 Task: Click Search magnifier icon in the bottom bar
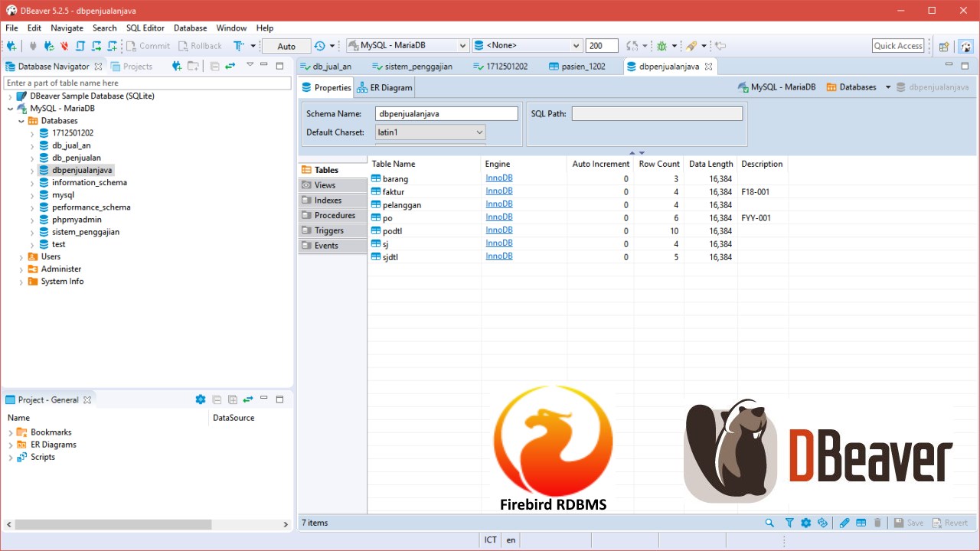click(x=769, y=523)
